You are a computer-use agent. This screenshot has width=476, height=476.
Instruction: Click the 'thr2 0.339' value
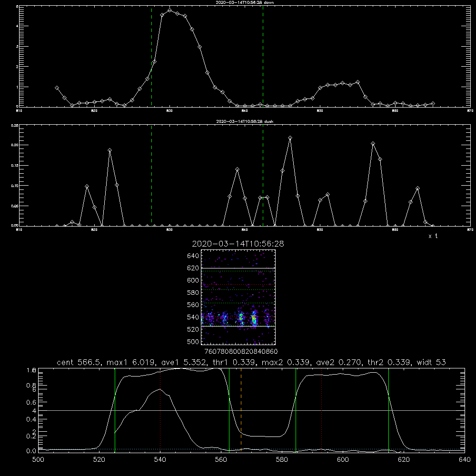tap(389, 362)
